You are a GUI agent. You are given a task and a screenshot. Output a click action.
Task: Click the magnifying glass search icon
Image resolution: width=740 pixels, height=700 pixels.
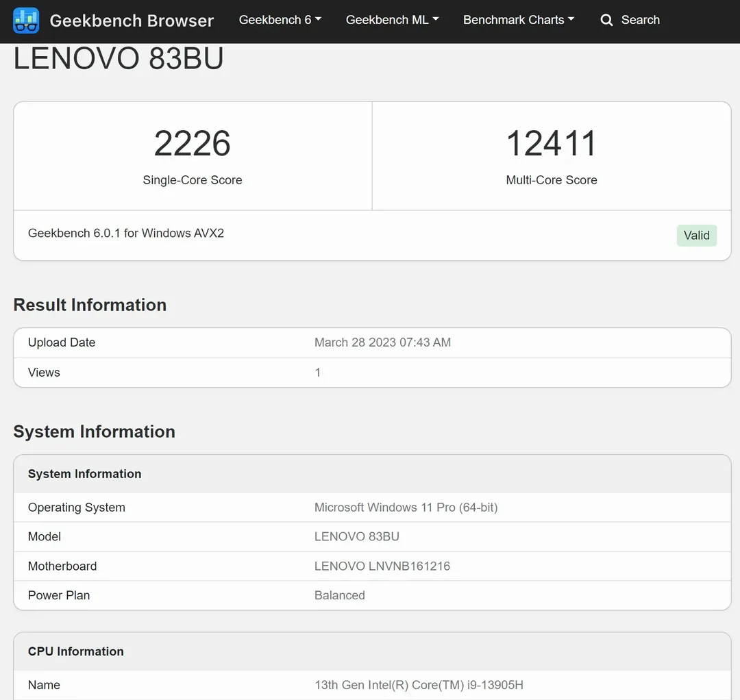[606, 21]
